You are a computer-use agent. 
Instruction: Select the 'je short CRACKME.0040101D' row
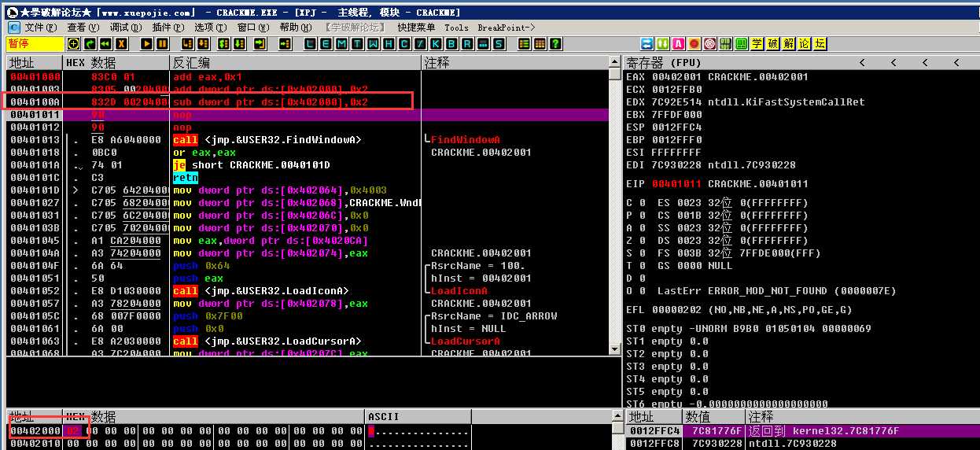pos(308,165)
